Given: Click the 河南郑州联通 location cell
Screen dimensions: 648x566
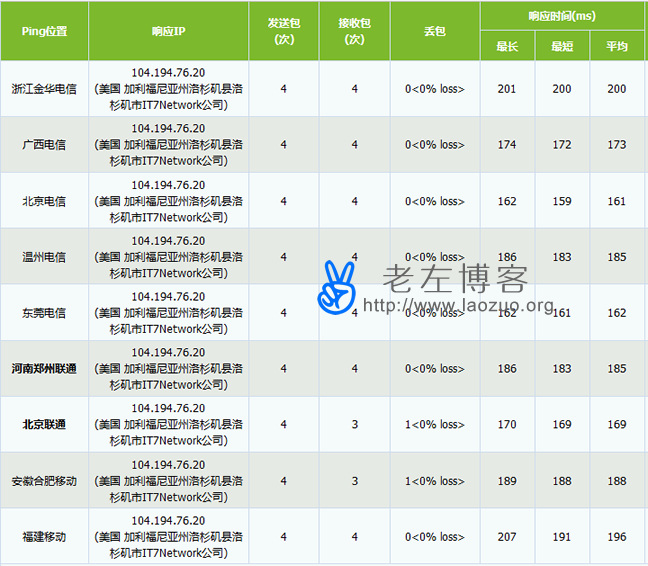Looking at the screenshot, I should point(44,369).
